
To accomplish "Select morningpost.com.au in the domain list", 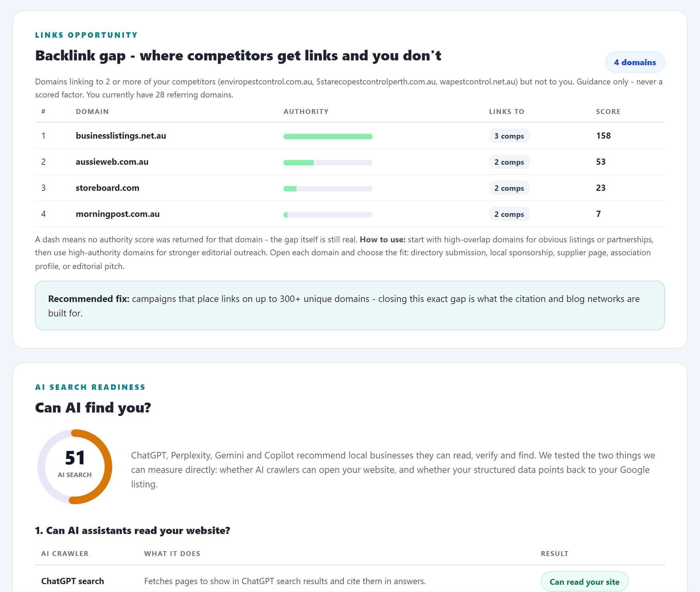I will tap(118, 214).
